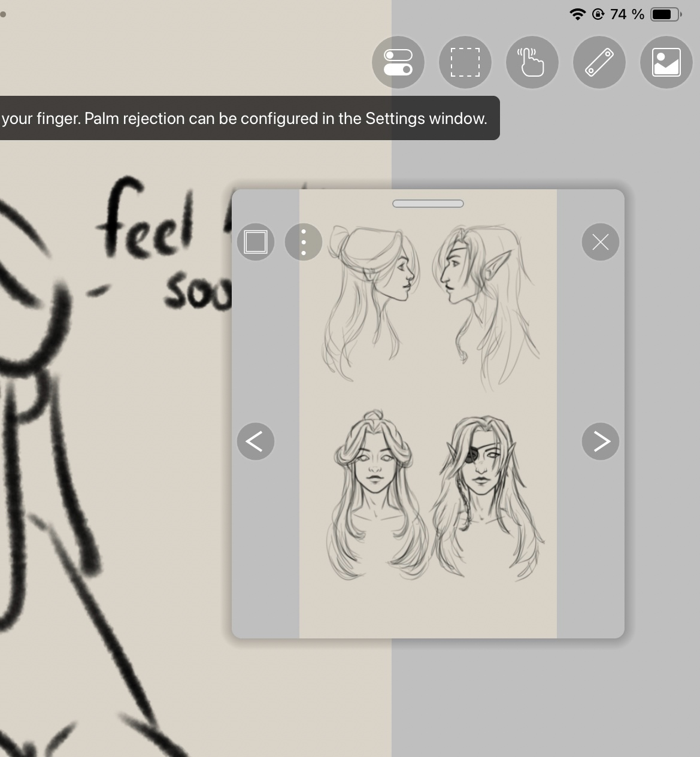Open the three-dot options menu

304,242
